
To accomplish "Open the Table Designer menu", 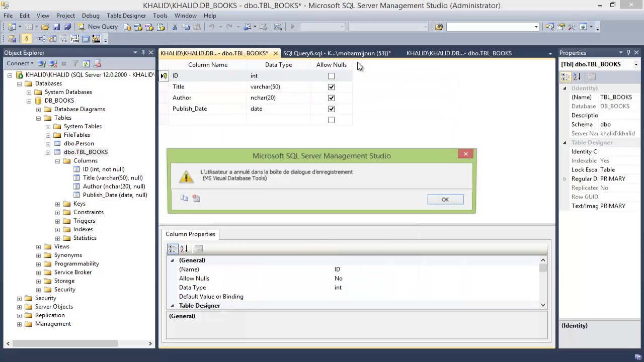I will click(x=126, y=16).
